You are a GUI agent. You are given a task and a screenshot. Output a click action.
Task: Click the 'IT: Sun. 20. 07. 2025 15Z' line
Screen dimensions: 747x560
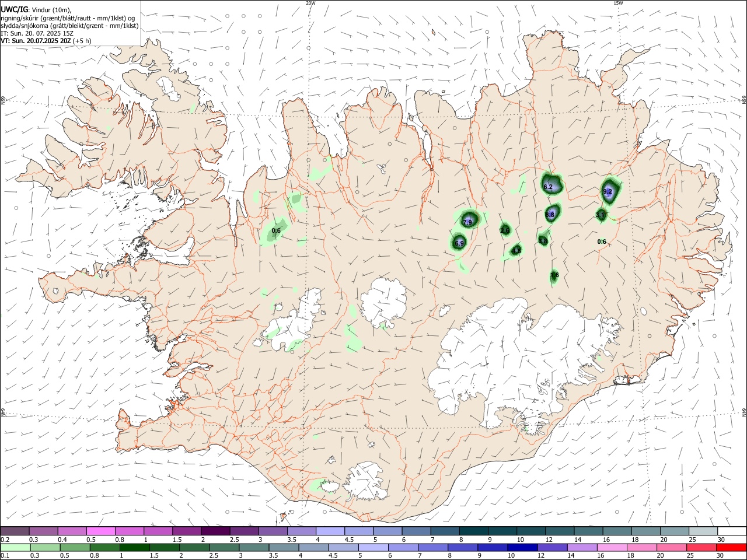(38, 33)
